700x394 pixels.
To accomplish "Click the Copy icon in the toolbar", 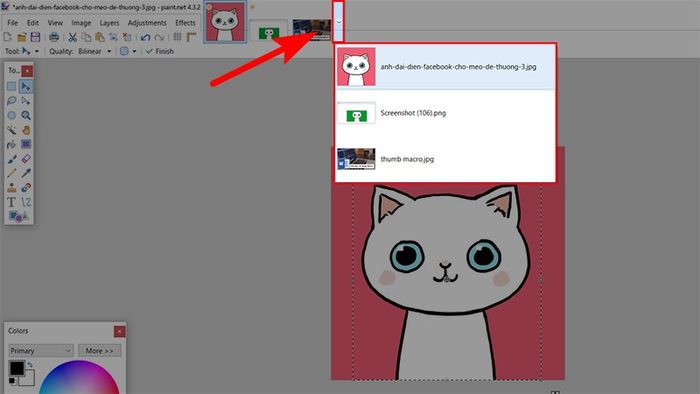I will pos(86,37).
